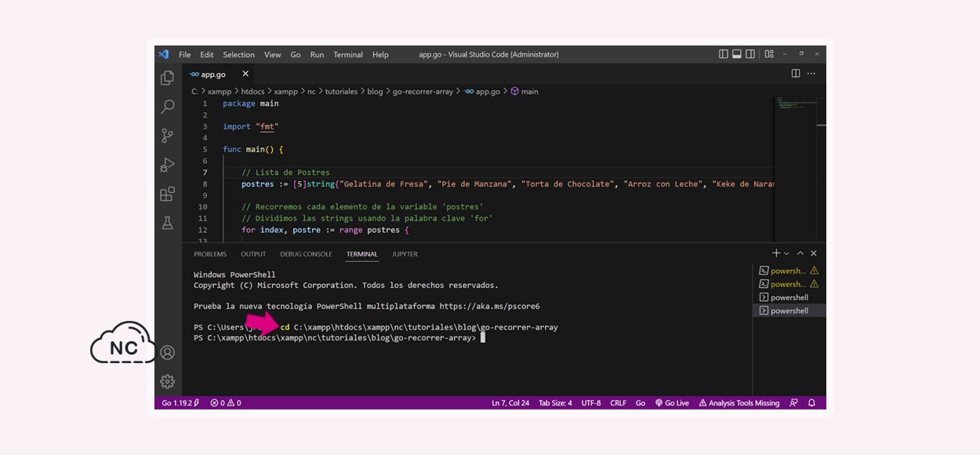Close the terminal panel with X
This screenshot has height=455, width=980.
click(x=814, y=253)
